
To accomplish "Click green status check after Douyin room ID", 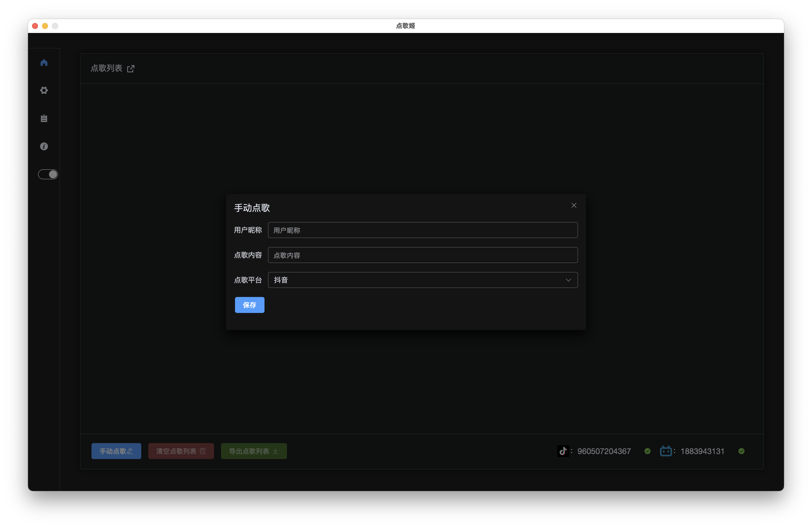I will click(647, 451).
